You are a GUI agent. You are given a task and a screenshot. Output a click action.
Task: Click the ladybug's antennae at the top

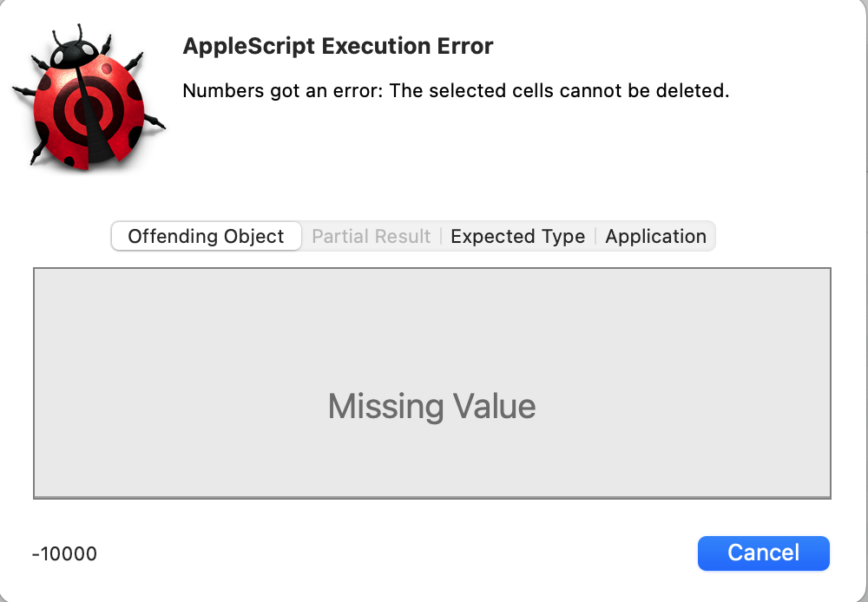[81, 35]
